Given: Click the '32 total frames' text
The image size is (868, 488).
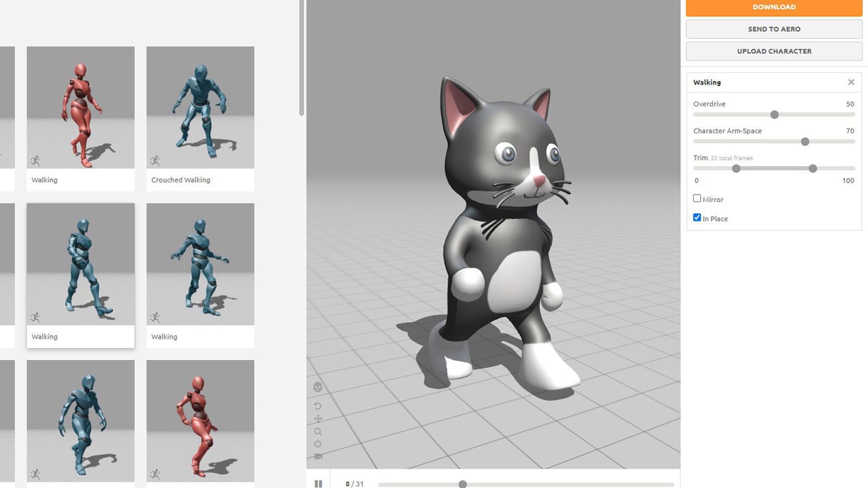Looking at the screenshot, I should [731, 158].
